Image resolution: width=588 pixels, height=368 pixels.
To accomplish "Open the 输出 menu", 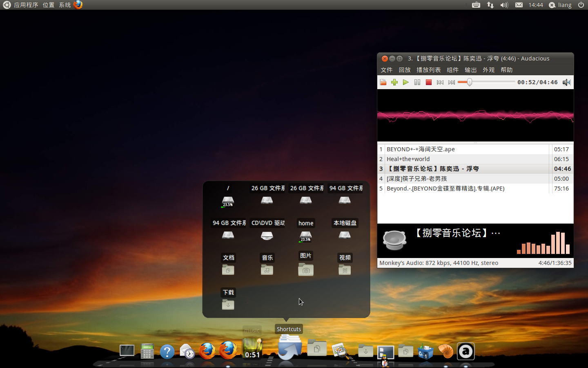I will coord(471,70).
